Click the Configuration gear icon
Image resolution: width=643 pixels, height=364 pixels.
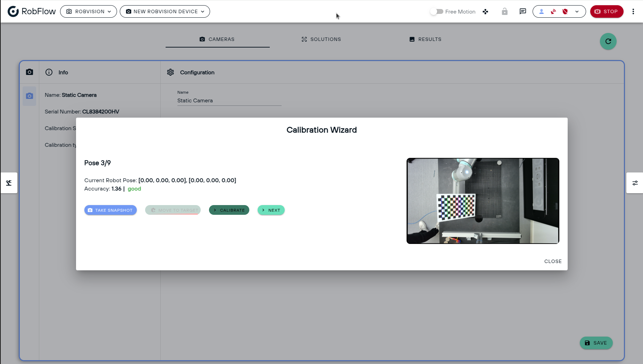(170, 72)
